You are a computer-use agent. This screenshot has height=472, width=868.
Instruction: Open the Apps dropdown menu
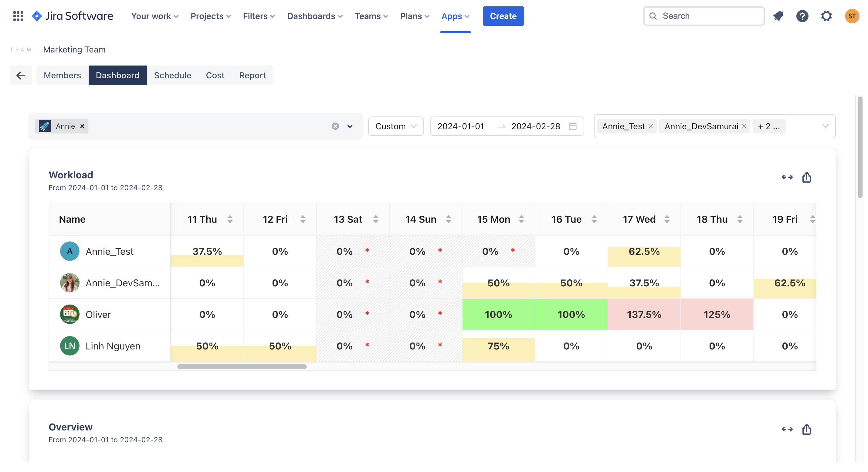point(455,16)
